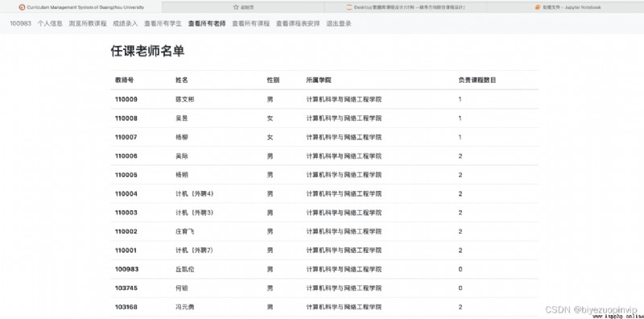This screenshot has height=319, width=644.
Task: Click name 计机（外聘4）
Action: (194, 193)
